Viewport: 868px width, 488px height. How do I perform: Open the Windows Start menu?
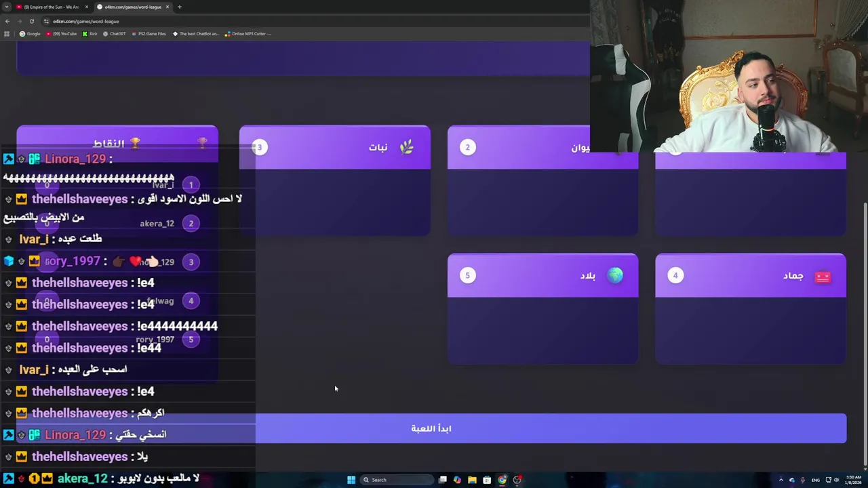click(351, 480)
